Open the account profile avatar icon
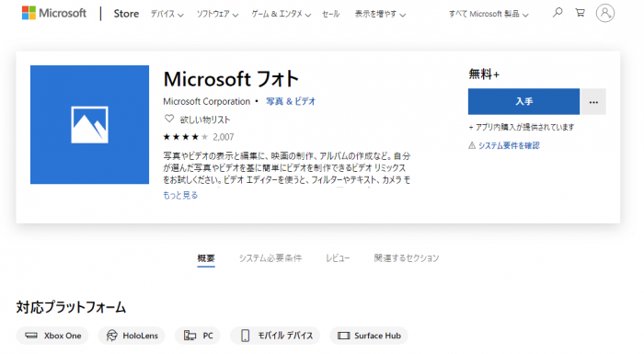The width and height of the screenshot is (644, 354). [605, 13]
